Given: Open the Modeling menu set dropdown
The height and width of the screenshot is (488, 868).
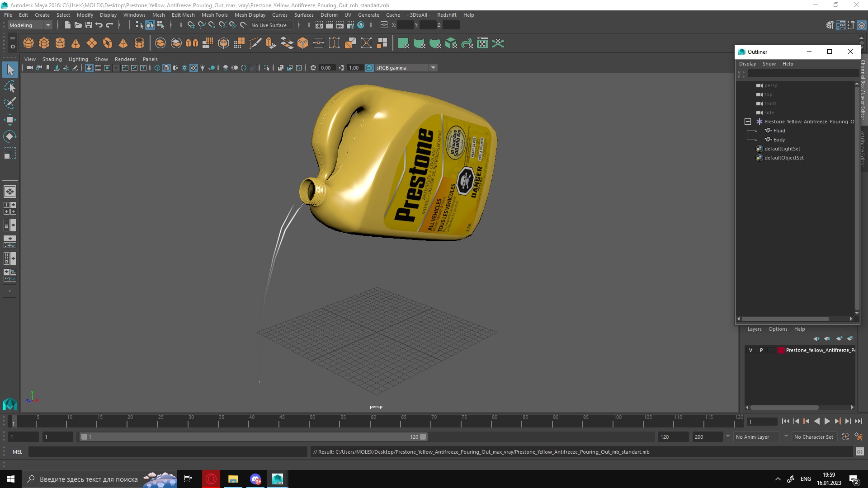Looking at the screenshot, I should 30,25.
